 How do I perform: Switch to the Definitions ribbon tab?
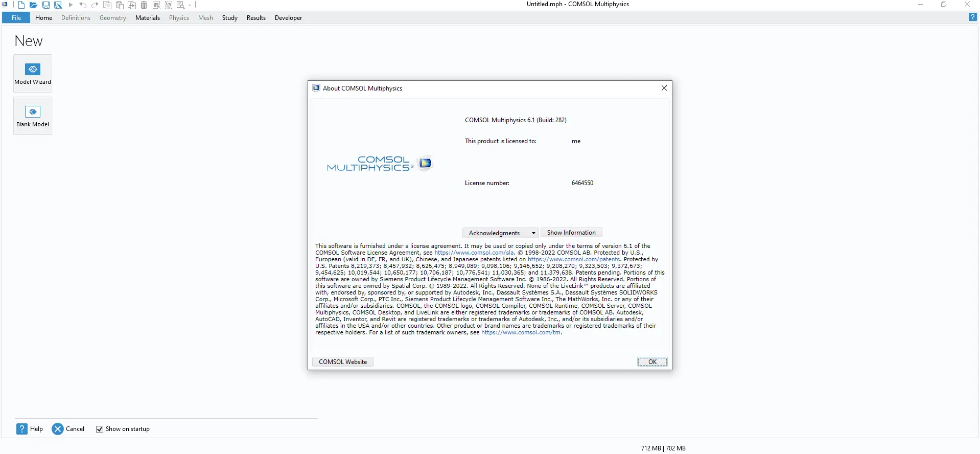76,18
